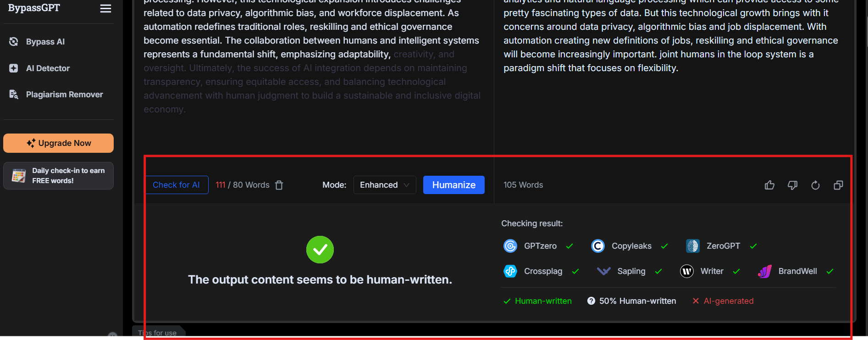Click the GPTzero detector logo
The image size is (868, 340).
510,246
